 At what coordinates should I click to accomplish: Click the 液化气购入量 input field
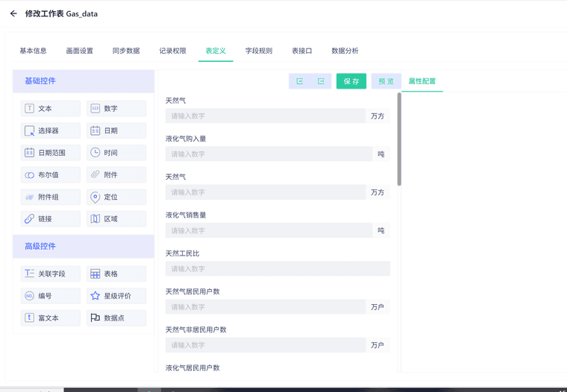[269, 154]
